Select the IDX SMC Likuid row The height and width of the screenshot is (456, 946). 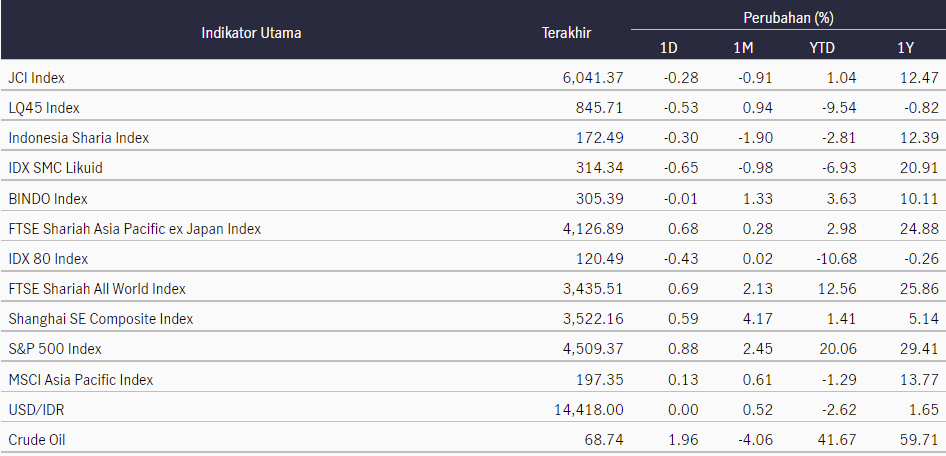(x=473, y=168)
